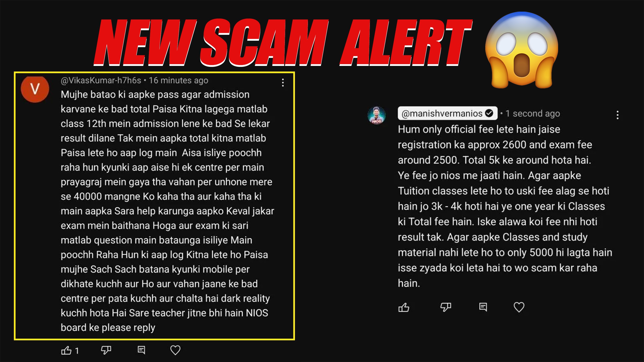
Task: Click the verified checkmark badge
Action: (489, 114)
